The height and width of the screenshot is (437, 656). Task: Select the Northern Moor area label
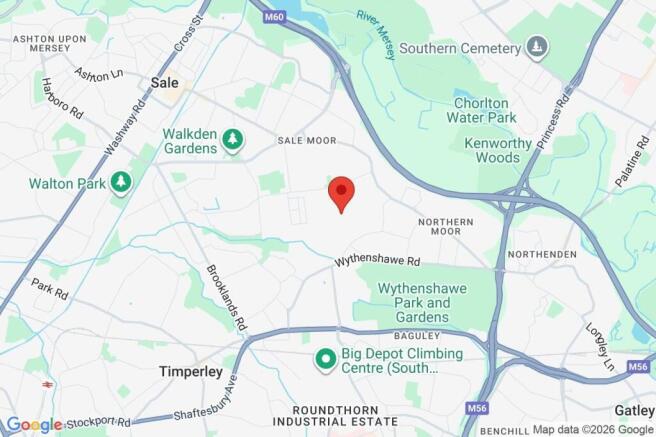point(446,227)
